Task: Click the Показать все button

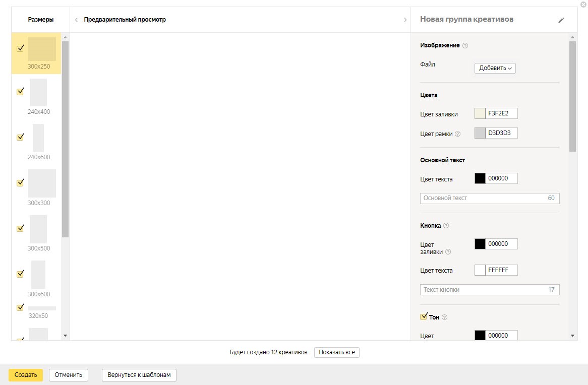Action: [x=336, y=352]
